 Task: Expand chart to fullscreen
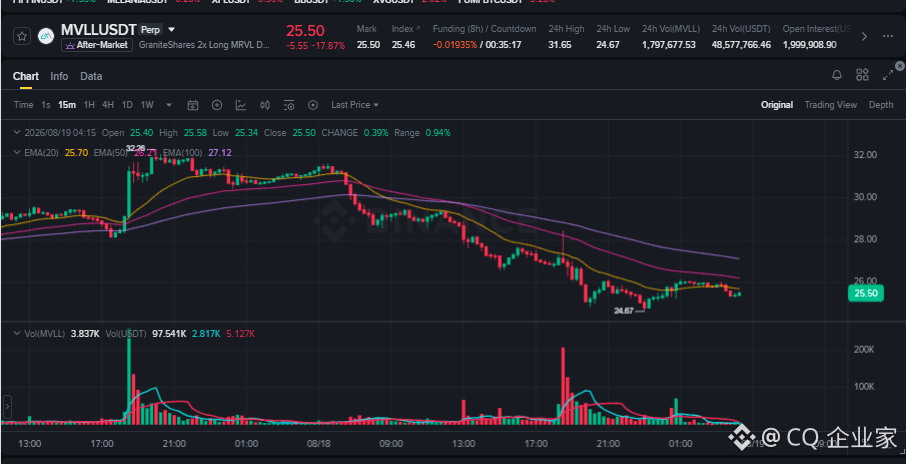pyautogui.click(x=888, y=75)
